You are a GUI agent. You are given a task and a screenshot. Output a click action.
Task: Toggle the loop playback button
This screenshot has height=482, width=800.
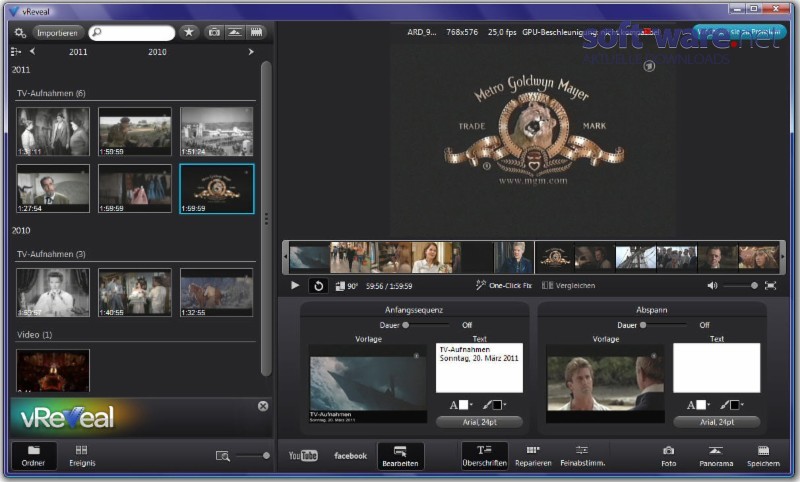[318, 286]
